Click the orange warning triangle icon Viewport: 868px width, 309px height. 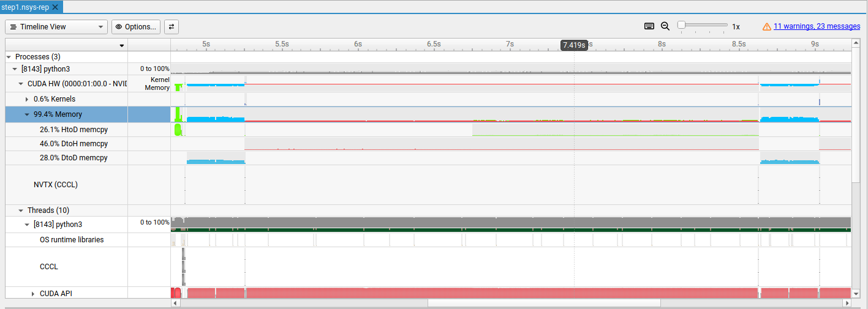[767, 26]
